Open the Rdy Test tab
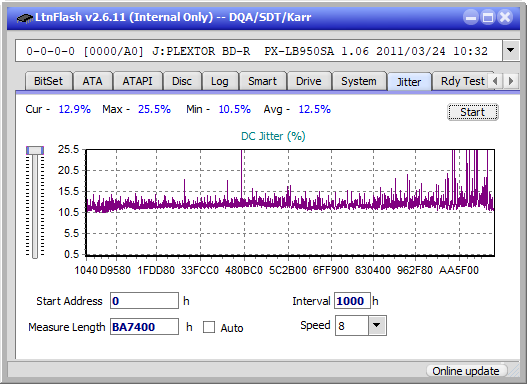The width and height of the screenshot is (527, 384). pyautogui.click(x=462, y=81)
